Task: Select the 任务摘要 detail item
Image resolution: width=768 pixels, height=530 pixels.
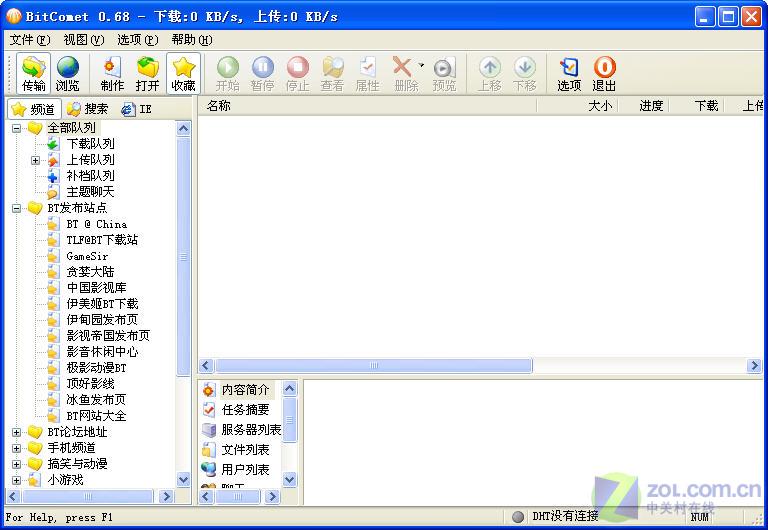Action: tap(245, 410)
